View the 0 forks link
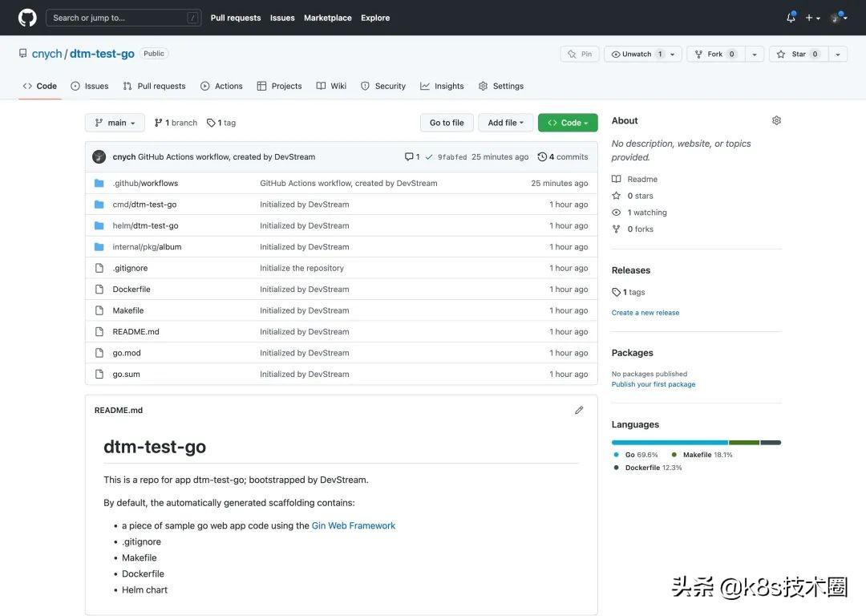The width and height of the screenshot is (866, 616). (633, 229)
